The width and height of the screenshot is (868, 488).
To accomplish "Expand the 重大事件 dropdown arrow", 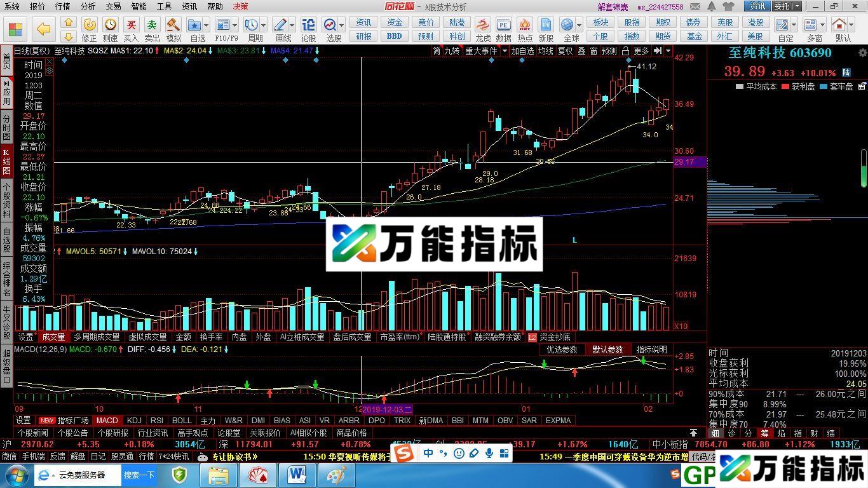I will (505, 51).
